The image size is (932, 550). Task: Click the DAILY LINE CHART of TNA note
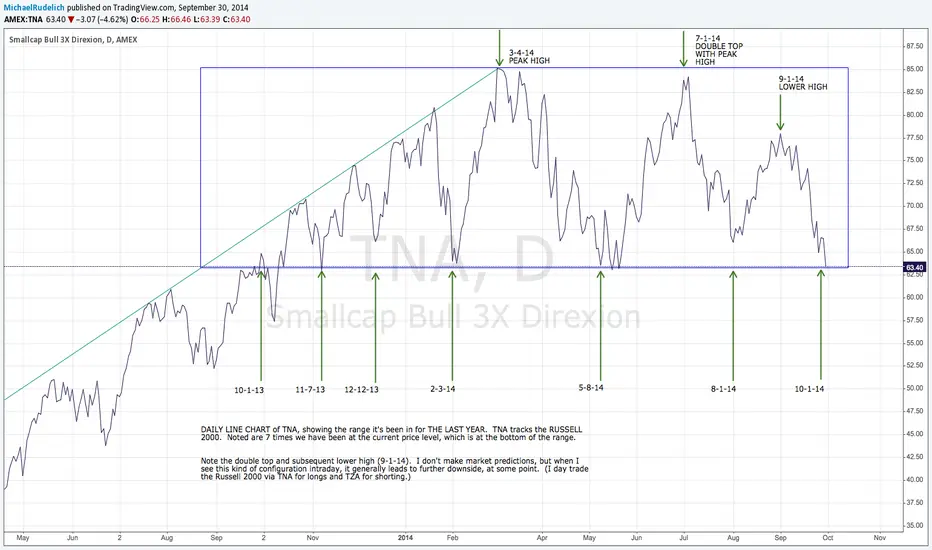[x=392, y=433]
